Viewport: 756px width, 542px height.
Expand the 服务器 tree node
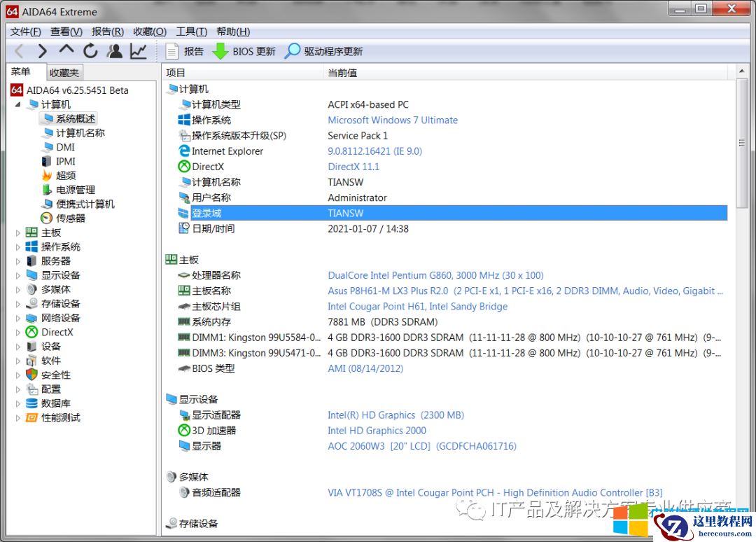pyautogui.click(x=17, y=261)
